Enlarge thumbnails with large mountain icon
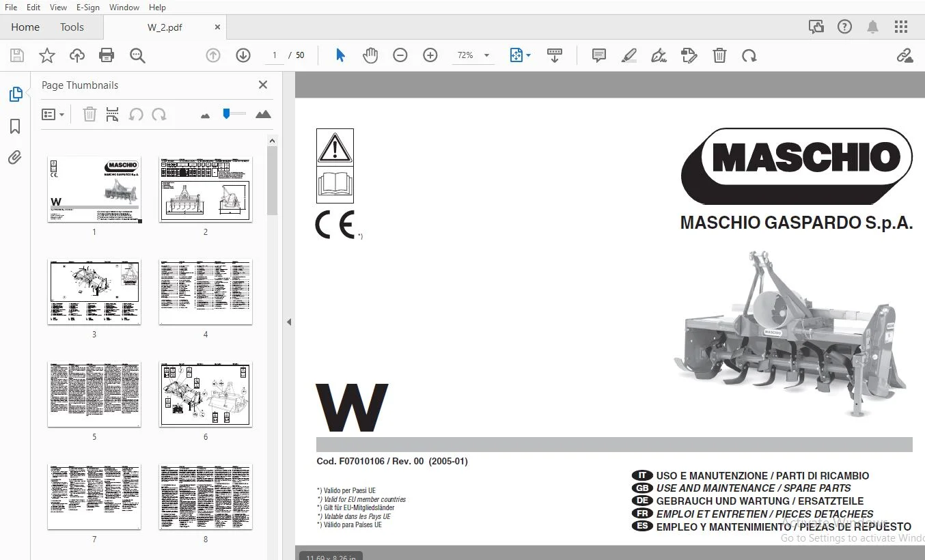 pos(263,114)
